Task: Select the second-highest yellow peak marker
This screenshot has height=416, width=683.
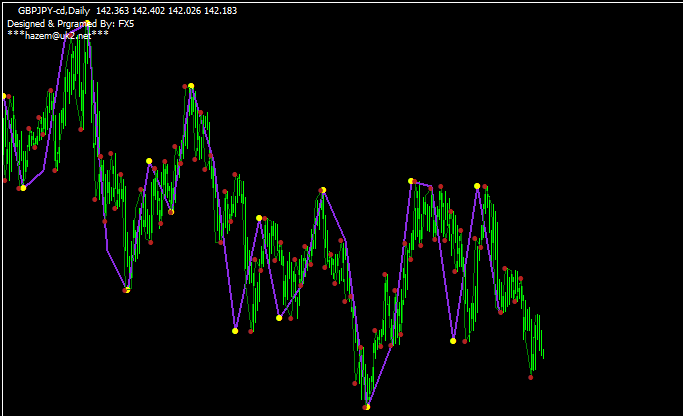Action: click(189, 86)
